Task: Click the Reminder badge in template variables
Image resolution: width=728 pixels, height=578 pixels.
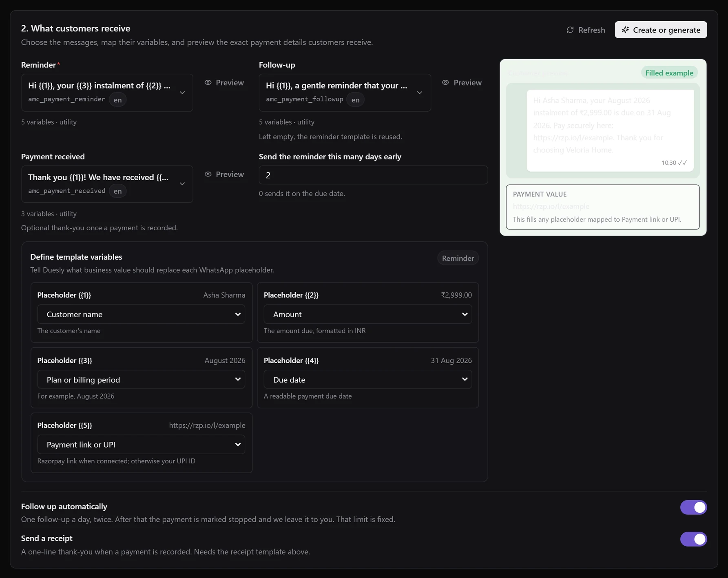Action: tap(458, 258)
